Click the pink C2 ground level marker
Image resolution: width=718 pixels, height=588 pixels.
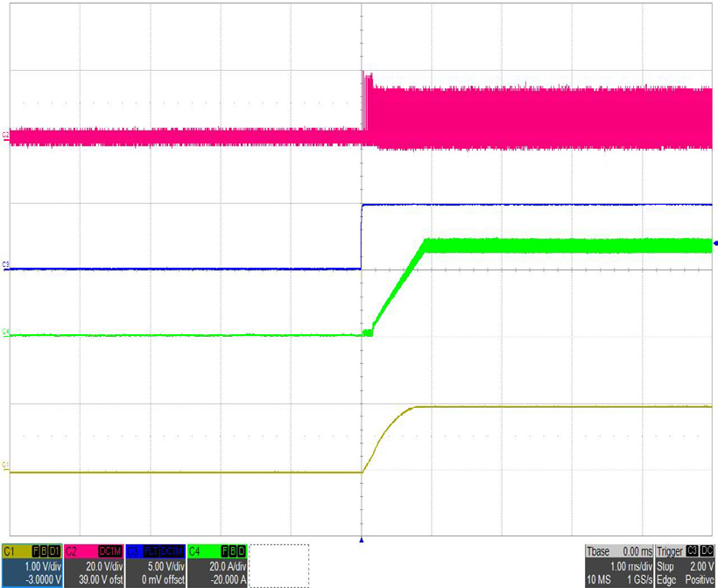pos(6,134)
